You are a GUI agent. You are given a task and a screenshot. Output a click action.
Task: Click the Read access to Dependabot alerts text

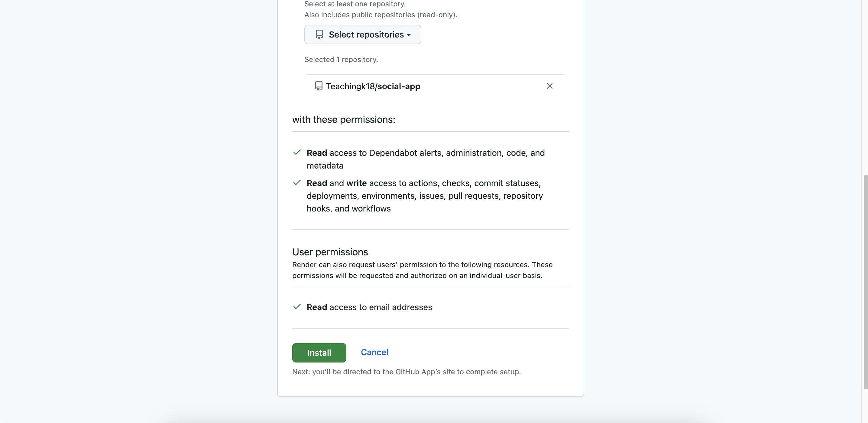[425, 159]
